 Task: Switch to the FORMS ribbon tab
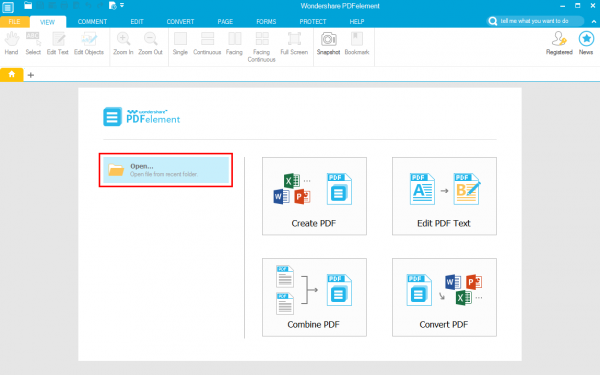(x=266, y=22)
